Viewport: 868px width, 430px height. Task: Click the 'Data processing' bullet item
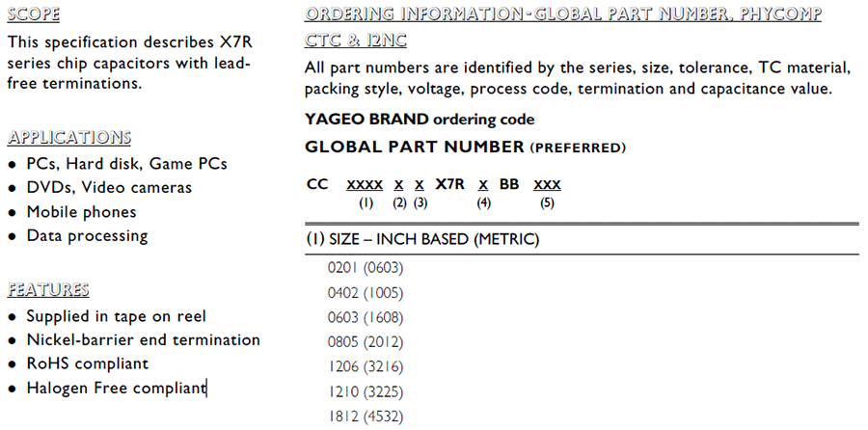point(87,236)
